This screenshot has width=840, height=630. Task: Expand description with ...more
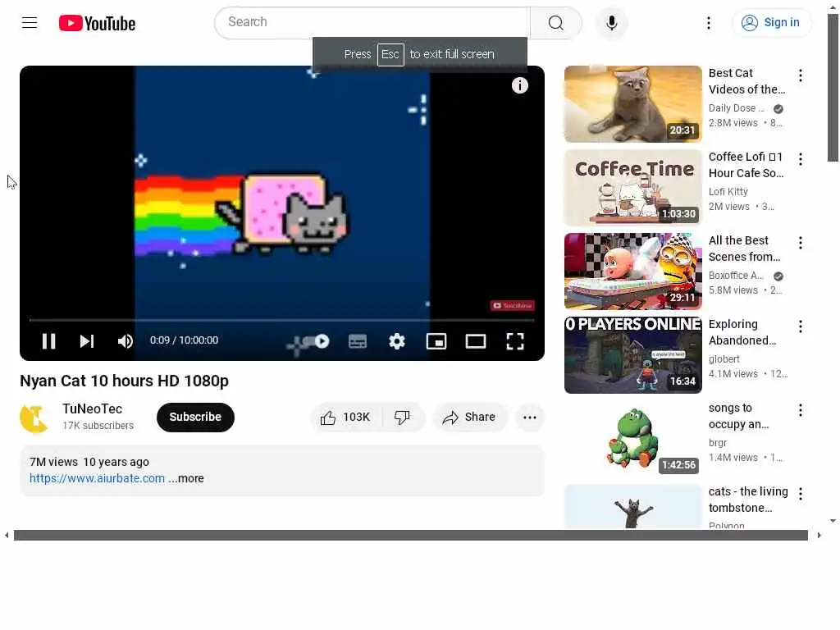click(186, 478)
